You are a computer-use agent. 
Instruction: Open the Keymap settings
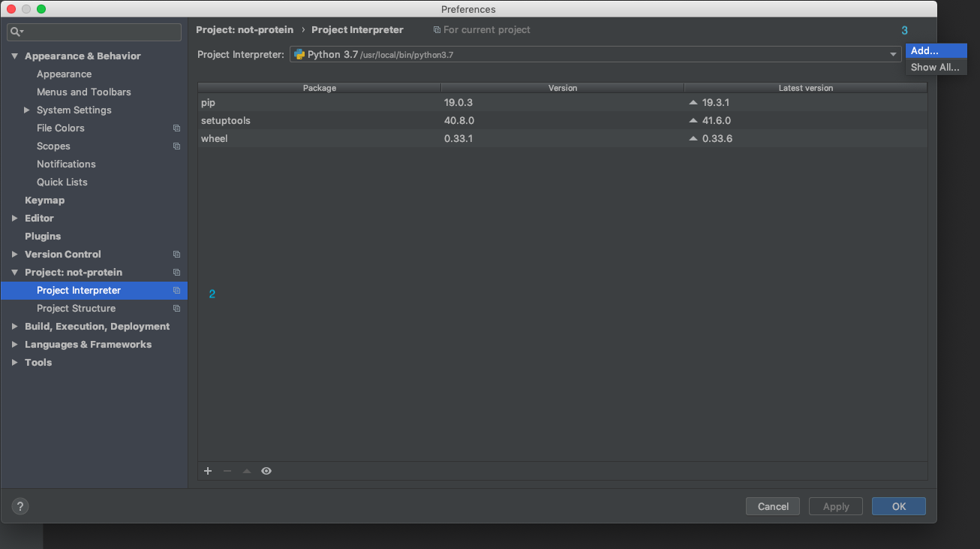(x=44, y=201)
